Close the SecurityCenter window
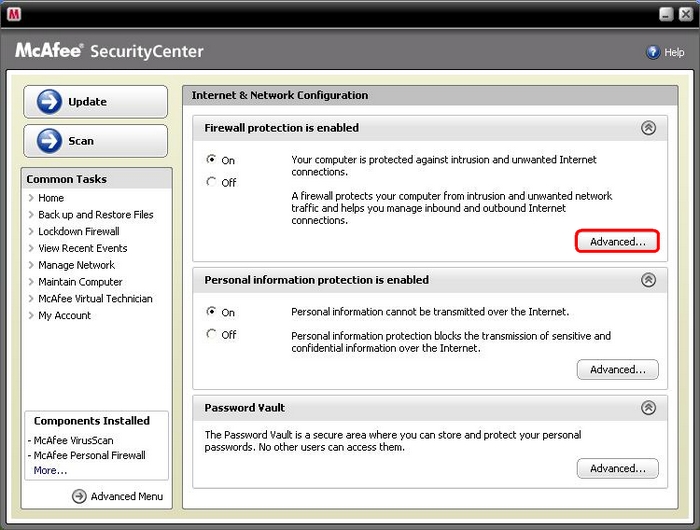The height and width of the screenshot is (530, 700). point(686,14)
